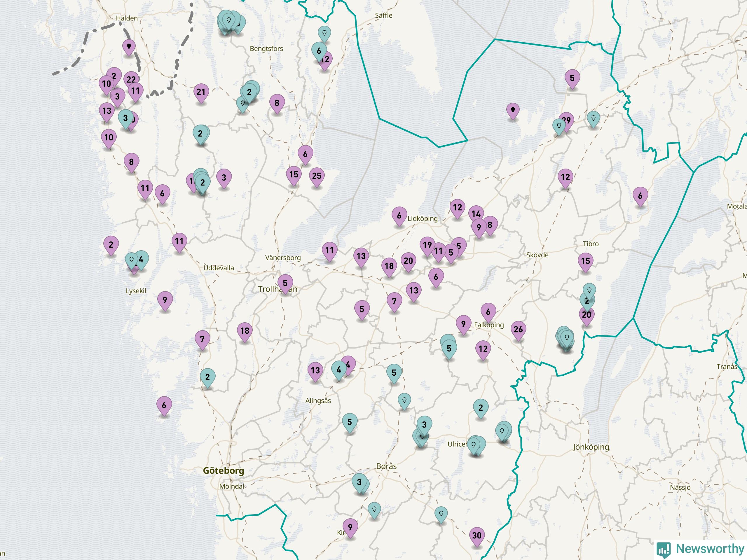Click the Nässjö town label
747x560 pixels.
coord(680,487)
